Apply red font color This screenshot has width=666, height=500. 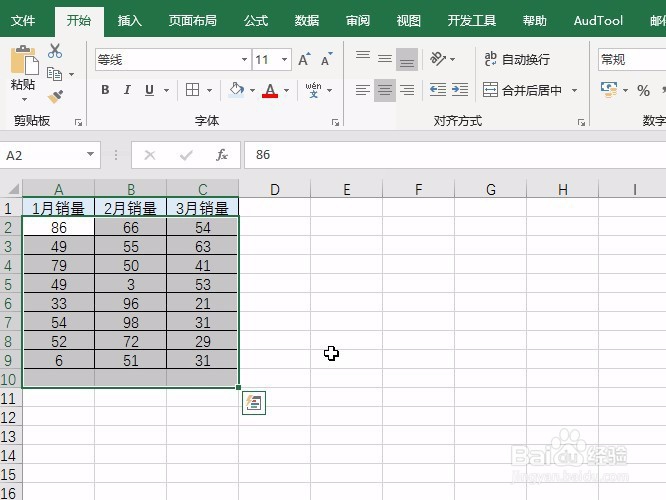270,90
